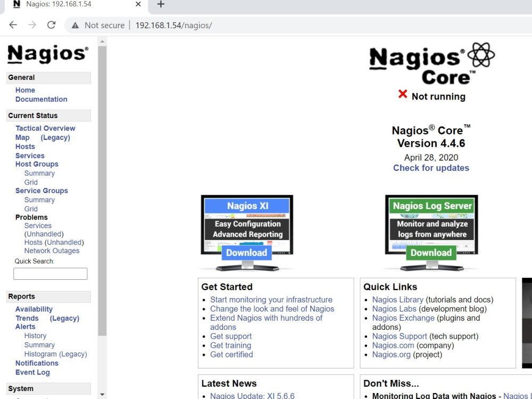532x399 pixels.
Task: Open Extend Nagios with hundreds of addons
Action: [x=267, y=322]
